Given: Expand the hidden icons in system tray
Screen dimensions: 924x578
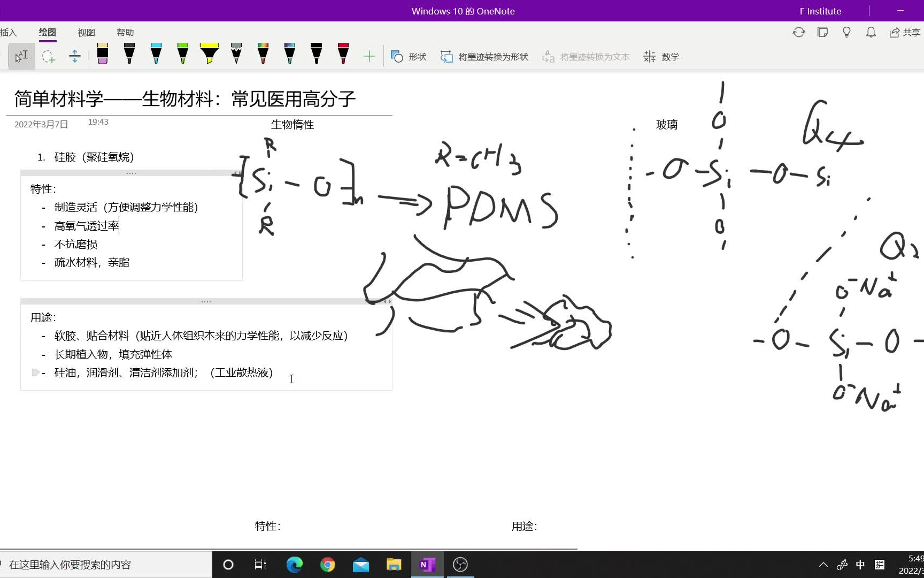Looking at the screenshot, I should pyautogui.click(x=823, y=564).
